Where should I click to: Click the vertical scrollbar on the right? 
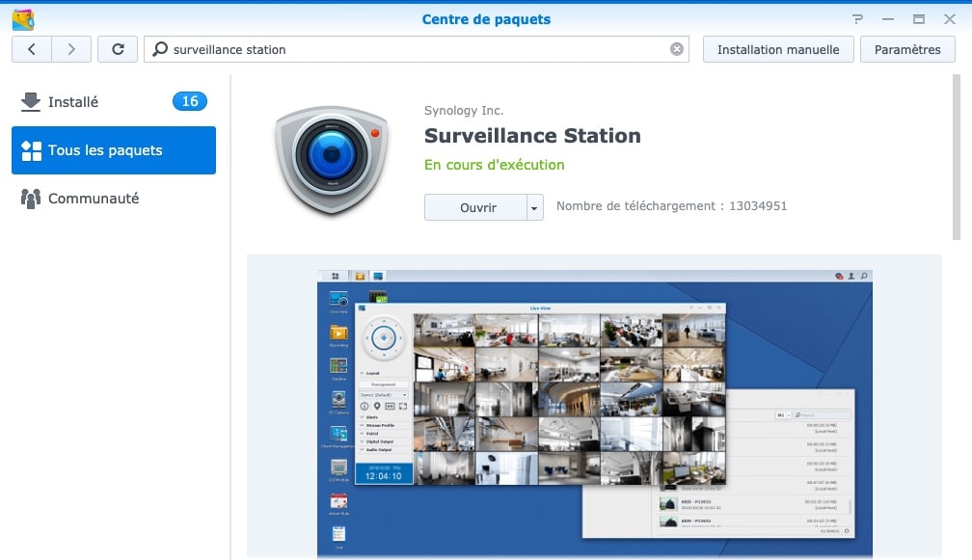click(x=957, y=157)
